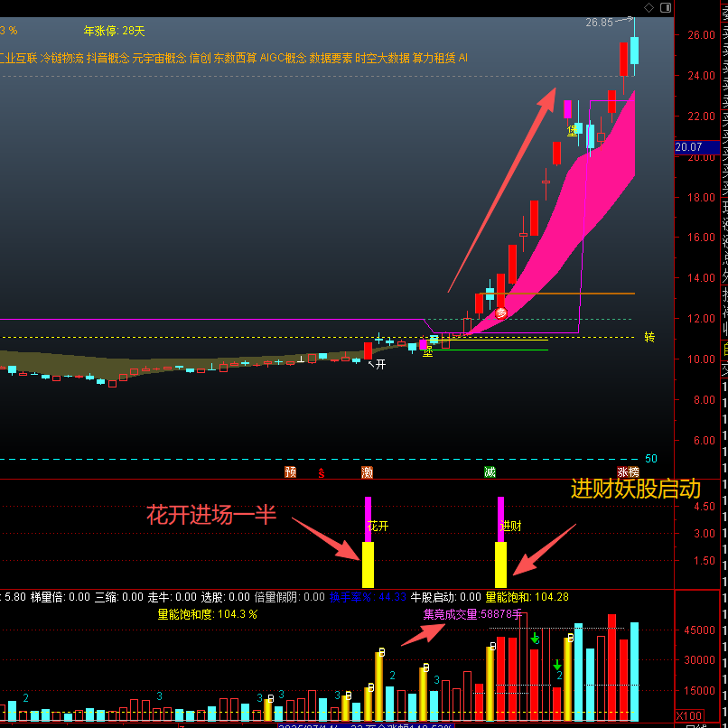
Task: Click the 45000 volume axis label
Action: click(x=700, y=630)
